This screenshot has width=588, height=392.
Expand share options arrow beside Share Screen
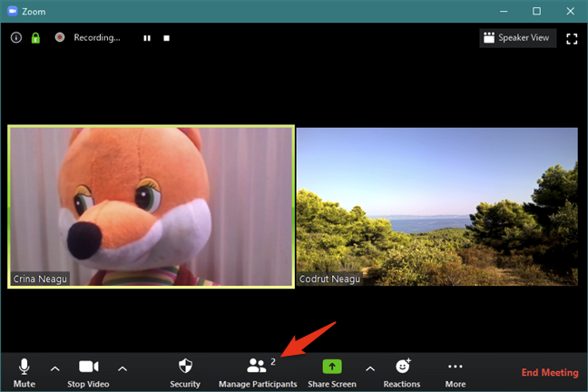click(370, 368)
